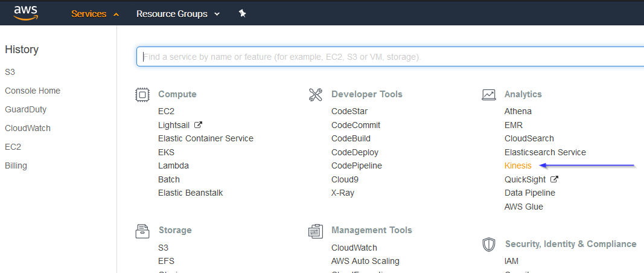Viewport: 644px width, 273px height.
Task: Open Data Pipeline service
Action: pyautogui.click(x=529, y=193)
